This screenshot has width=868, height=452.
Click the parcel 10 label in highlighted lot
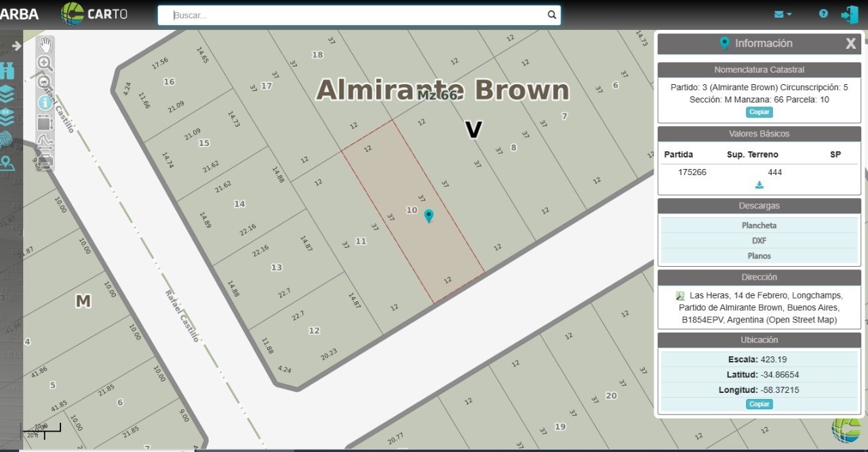(412, 210)
